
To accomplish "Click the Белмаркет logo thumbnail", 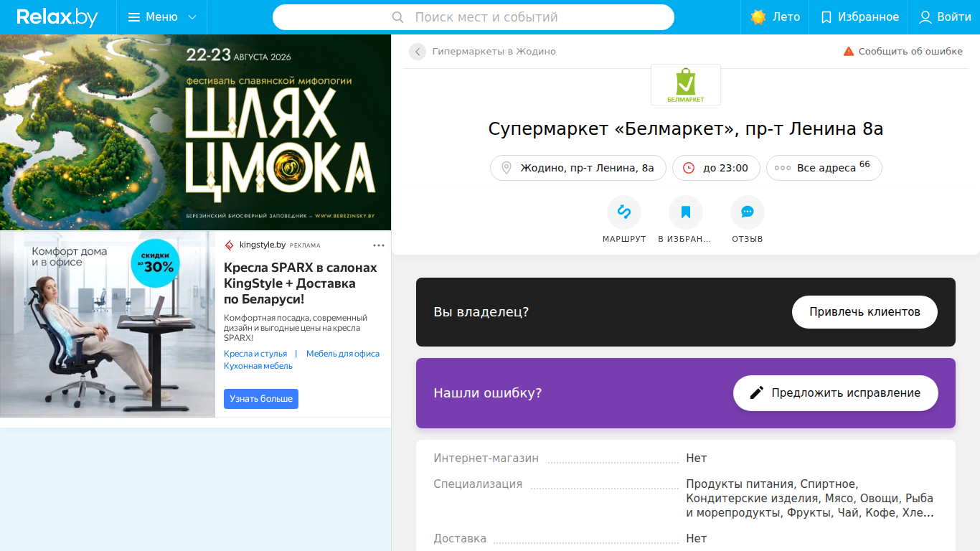I will [686, 85].
